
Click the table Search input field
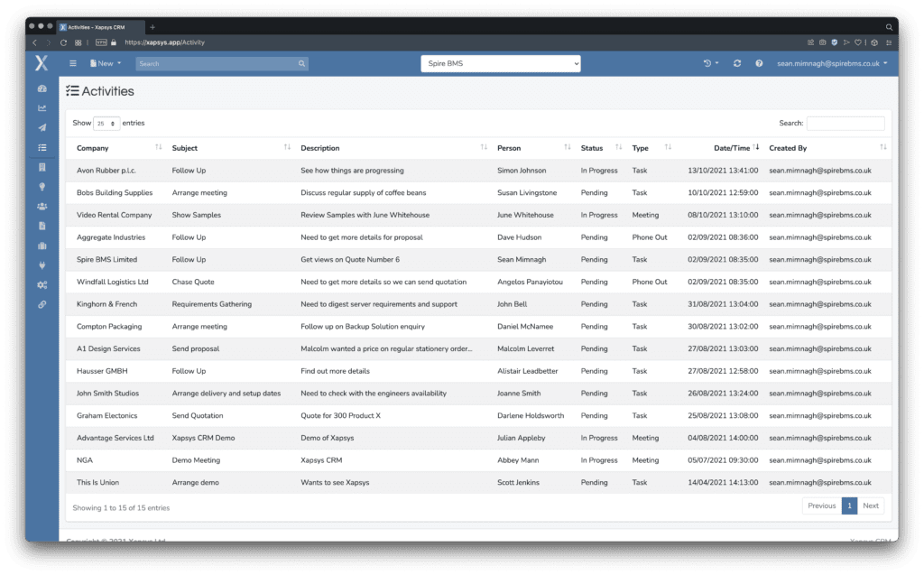(845, 124)
